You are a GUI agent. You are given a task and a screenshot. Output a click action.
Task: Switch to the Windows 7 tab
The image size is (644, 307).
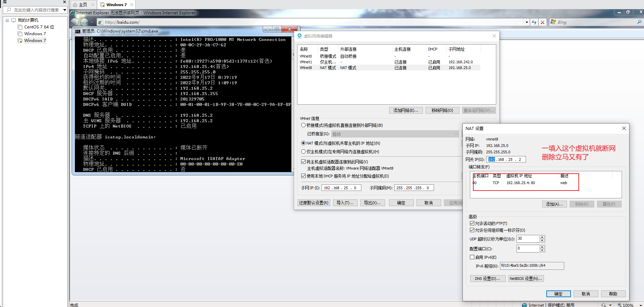pos(117,5)
